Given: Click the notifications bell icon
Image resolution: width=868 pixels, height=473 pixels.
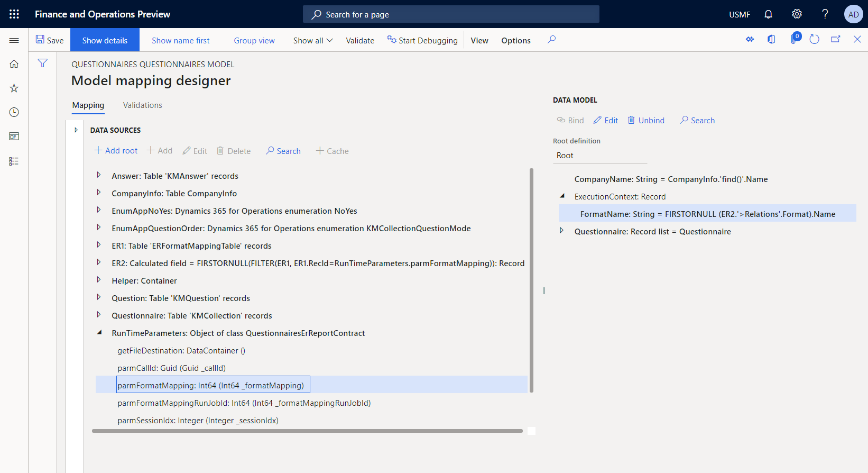Looking at the screenshot, I should click(x=768, y=14).
